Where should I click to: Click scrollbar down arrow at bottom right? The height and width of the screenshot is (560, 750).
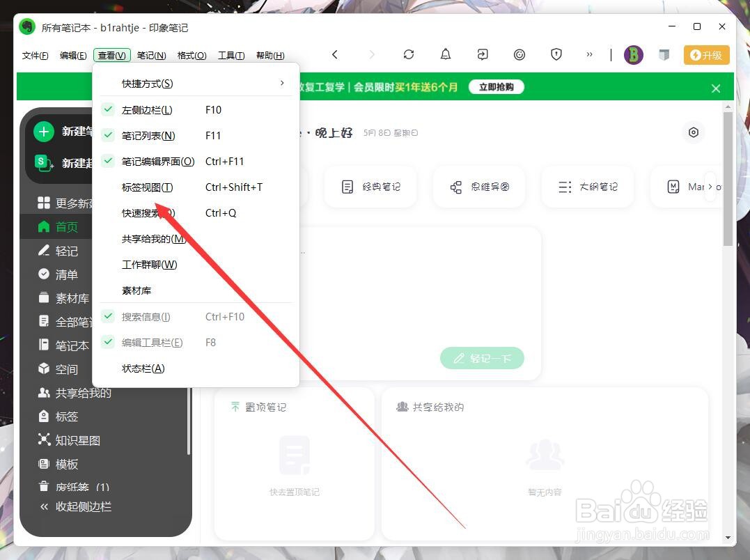tap(728, 538)
